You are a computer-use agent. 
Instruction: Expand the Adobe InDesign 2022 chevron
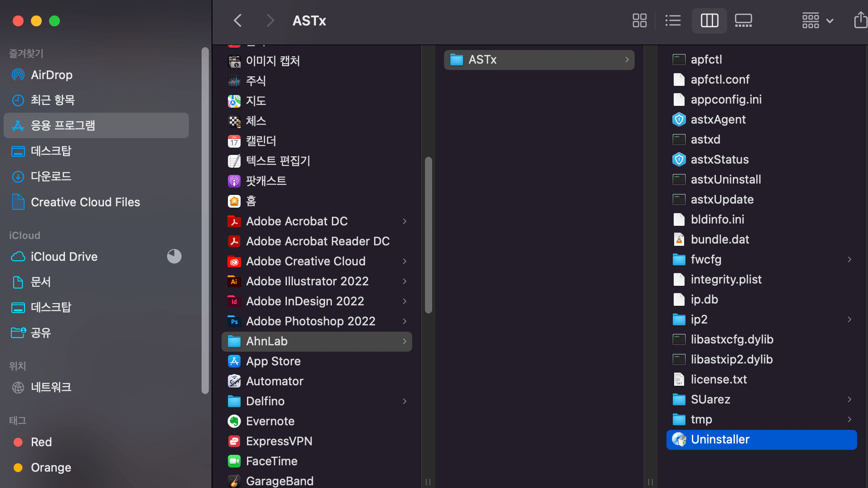[x=404, y=301]
